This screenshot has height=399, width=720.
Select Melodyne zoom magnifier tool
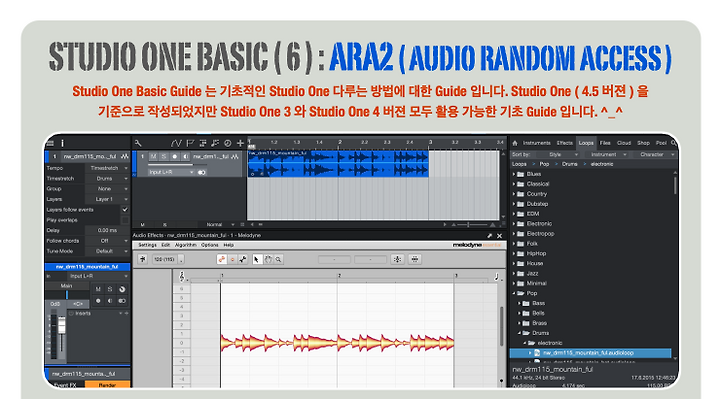278,259
